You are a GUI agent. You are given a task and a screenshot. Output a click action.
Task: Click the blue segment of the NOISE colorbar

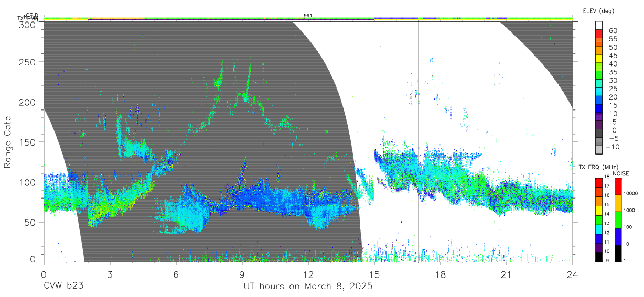618,237
